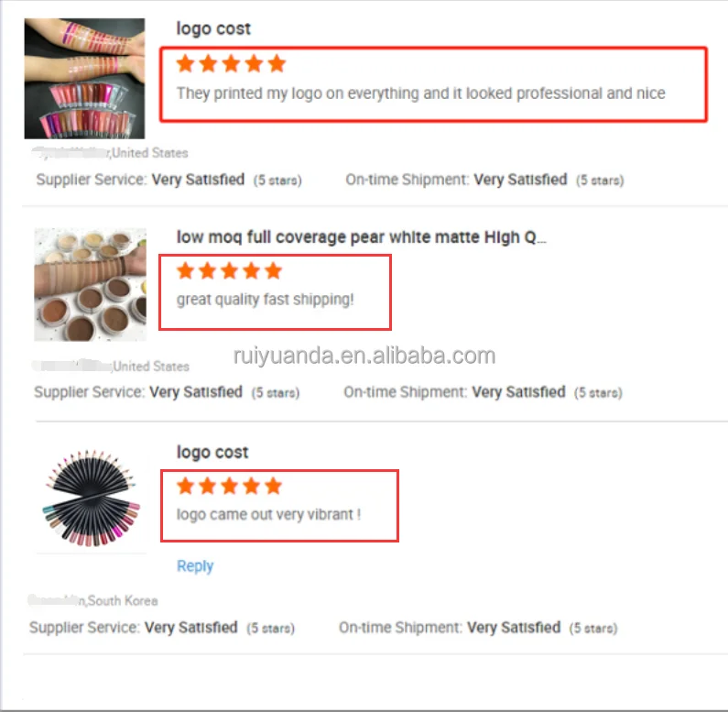Viewport: 728px width, 712px height.
Task: Click the first star in the top review
Action: (186, 63)
